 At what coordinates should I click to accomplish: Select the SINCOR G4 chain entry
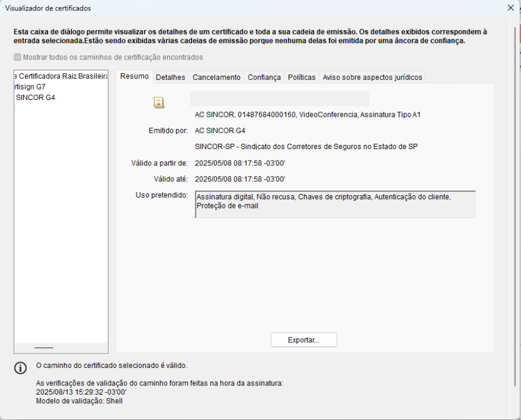pos(36,98)
